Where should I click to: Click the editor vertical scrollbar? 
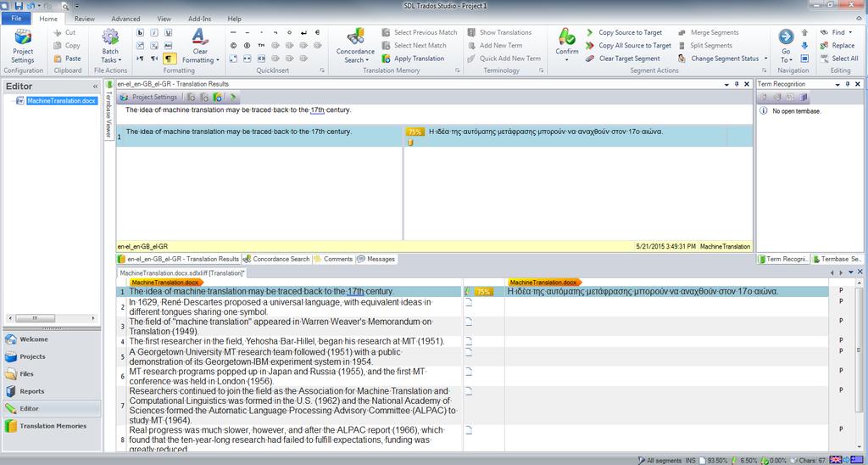859,366
